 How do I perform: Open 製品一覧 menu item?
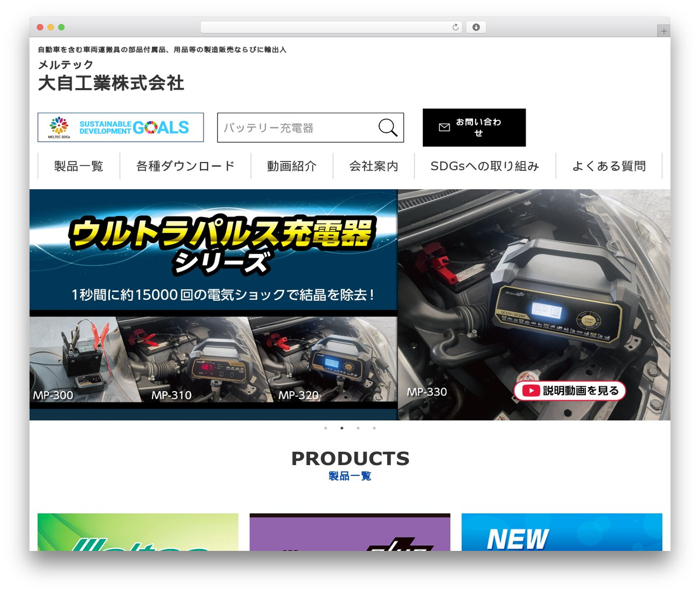pos(79,166)
